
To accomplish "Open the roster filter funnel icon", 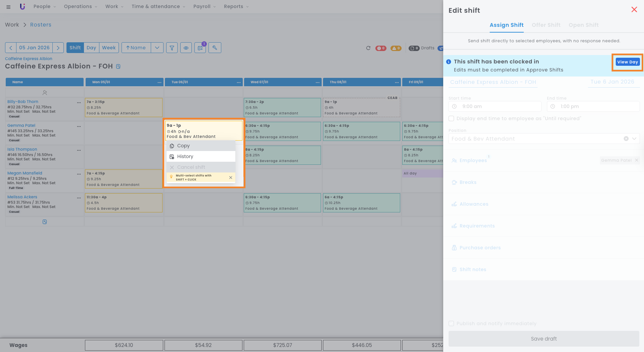I will 172,48.
